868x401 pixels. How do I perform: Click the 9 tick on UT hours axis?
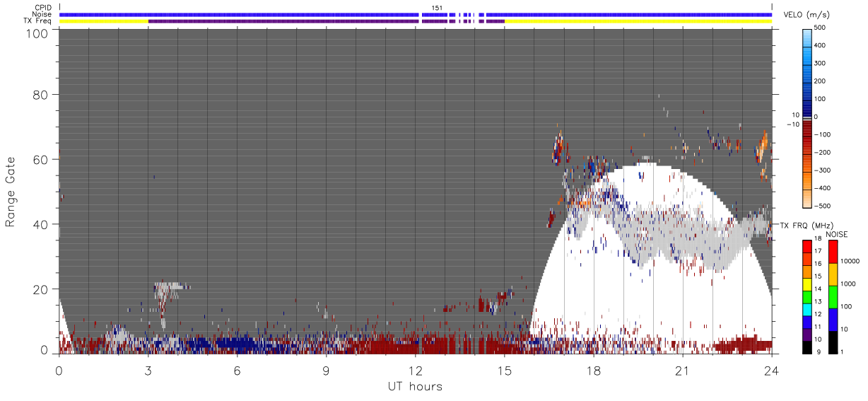coord(326,371)
